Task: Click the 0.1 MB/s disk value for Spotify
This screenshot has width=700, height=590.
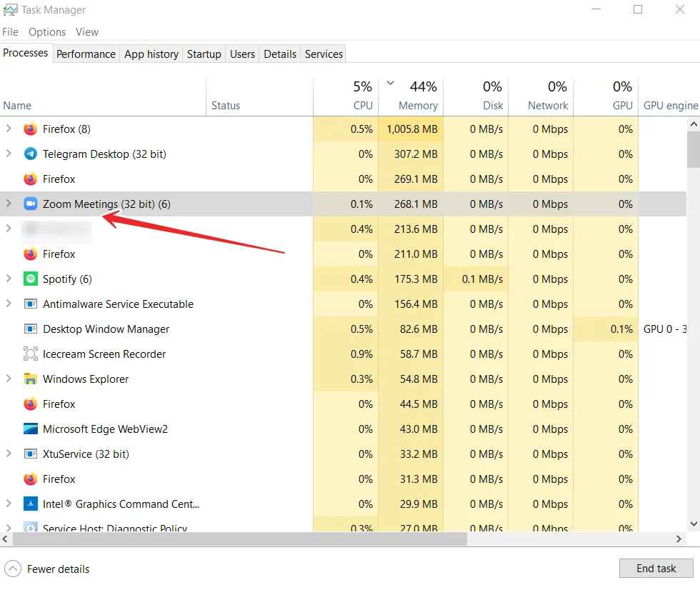Action: click(x=483, y=279)
